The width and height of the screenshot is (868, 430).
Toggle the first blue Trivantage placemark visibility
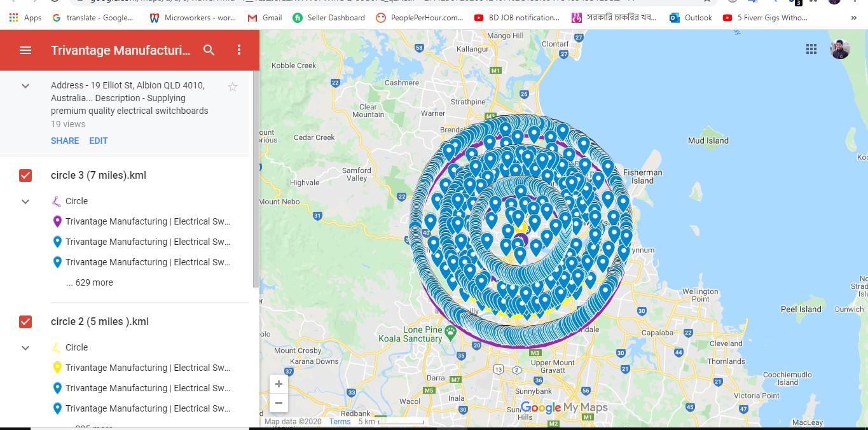pos(58,242)
